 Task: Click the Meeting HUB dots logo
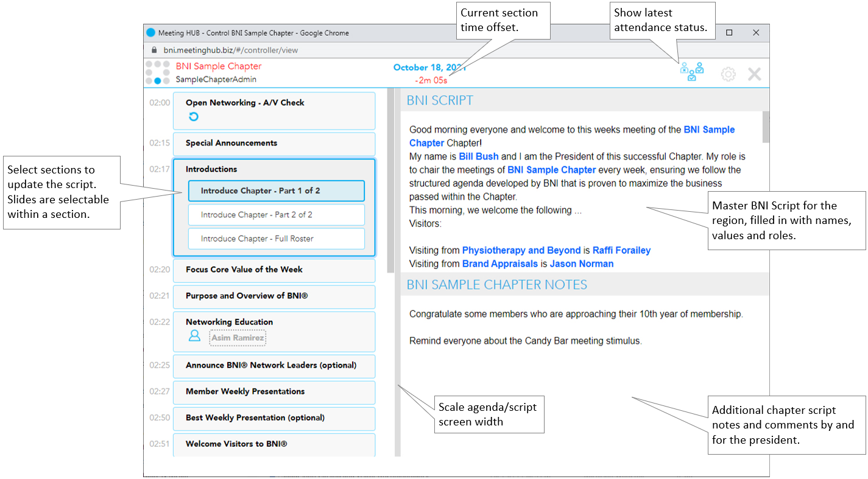tap(158, 72)
